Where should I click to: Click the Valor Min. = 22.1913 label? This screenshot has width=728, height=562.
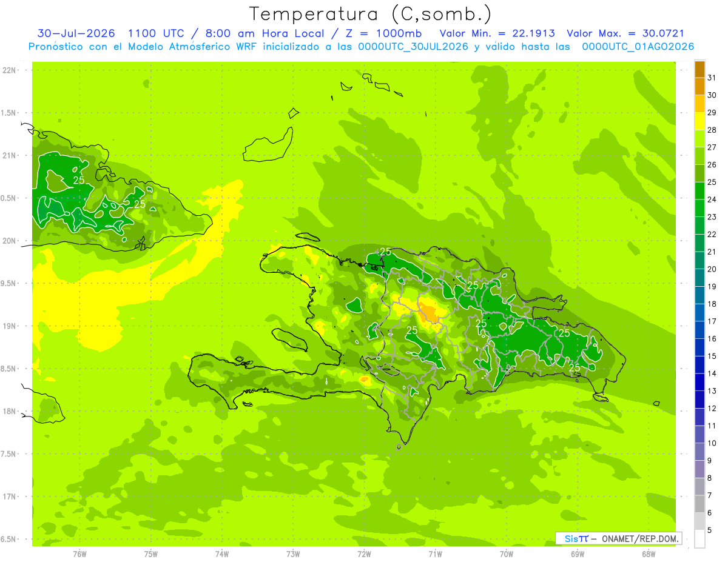497,33
